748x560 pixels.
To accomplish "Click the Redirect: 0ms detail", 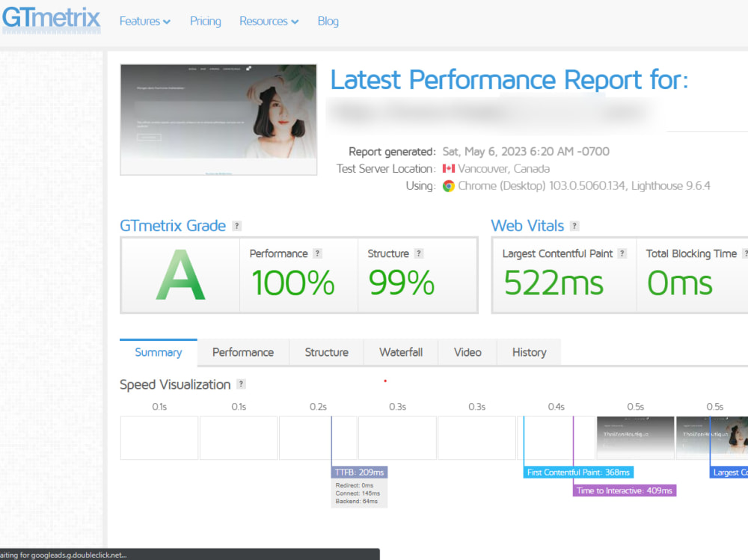I will [x=355, y=485].
